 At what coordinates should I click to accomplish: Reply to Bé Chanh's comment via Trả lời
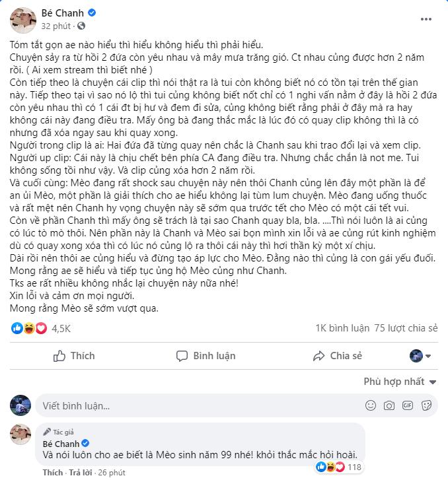click(80, 473)
